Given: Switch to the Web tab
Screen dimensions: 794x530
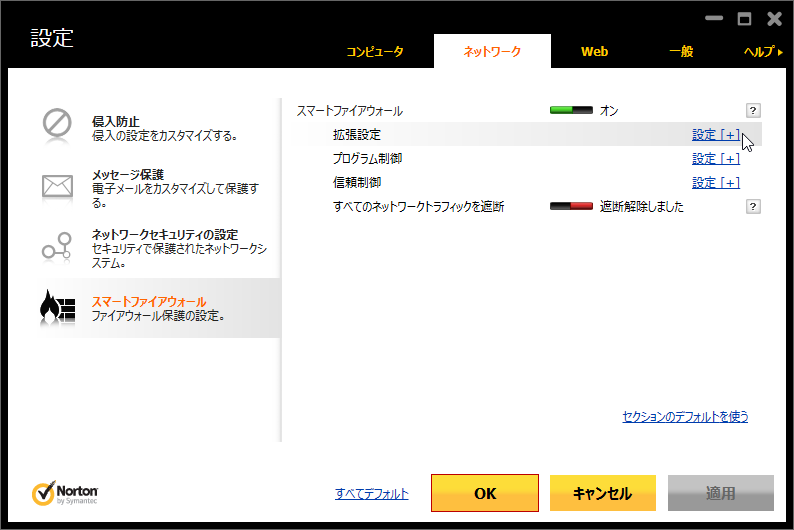Looking at the screenshot, I should point(595,52).
